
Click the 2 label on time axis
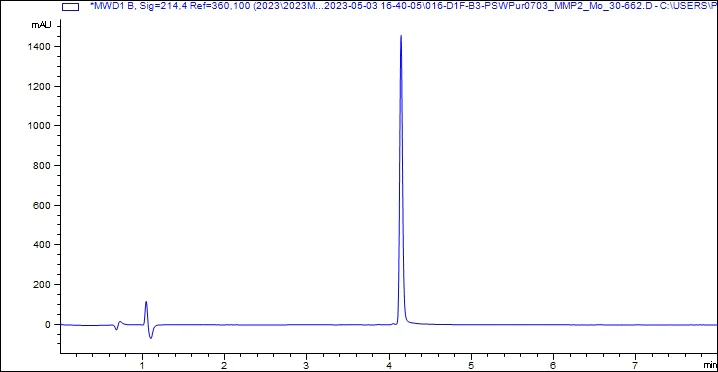pyautogui.click(x=224, y=365)
